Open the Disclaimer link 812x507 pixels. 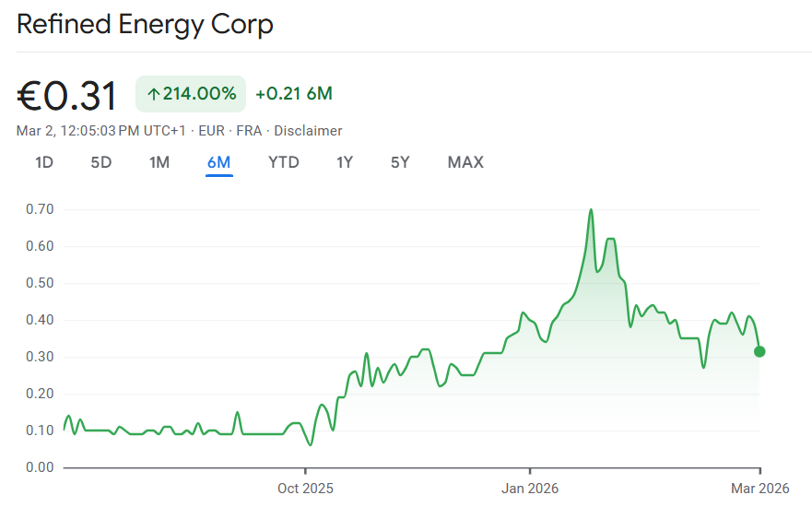pos(308,131)
